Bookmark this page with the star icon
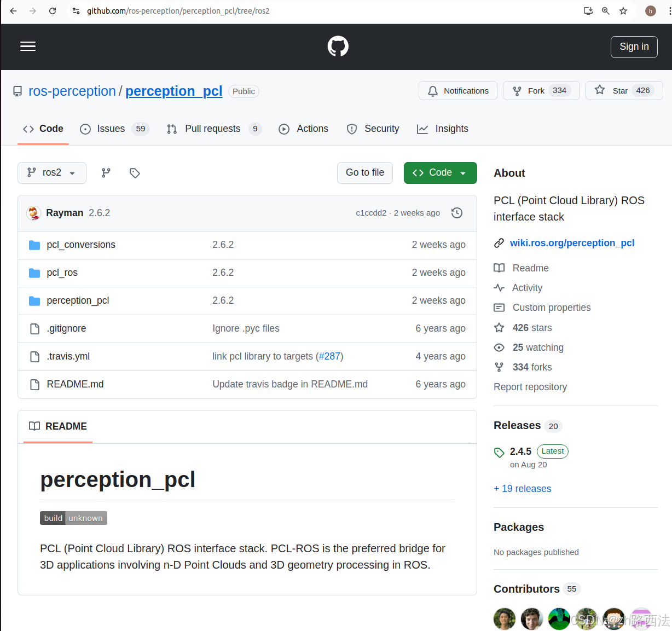 [x=623, y=11]
